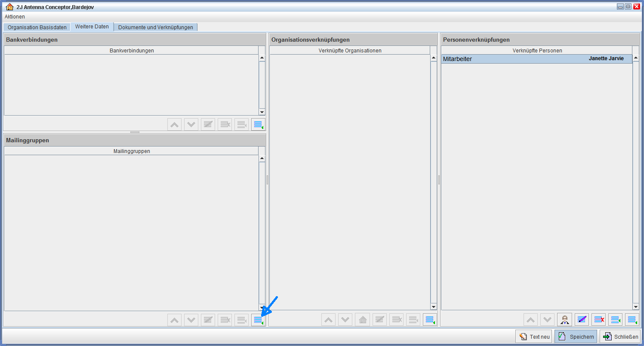Add new row in Bankverbindungen panel

pos(258,125)
